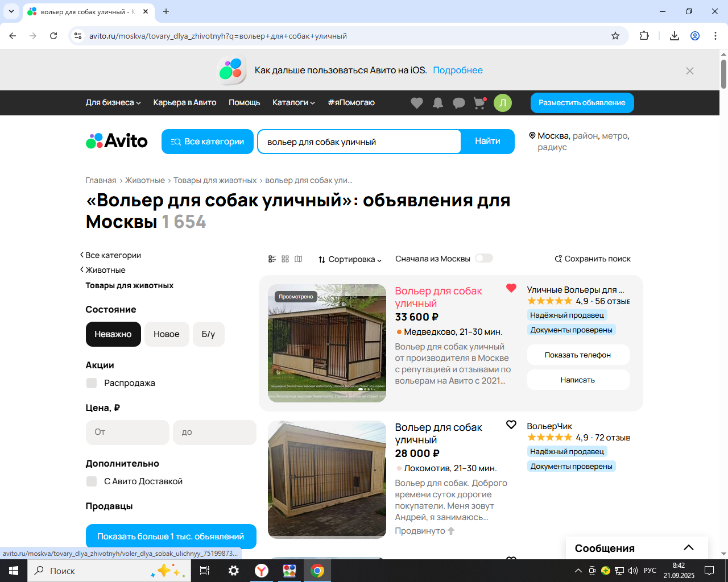Click the 'Найти' search button
The height and width of the screenshot is (582, 728).
pos(488,142)
